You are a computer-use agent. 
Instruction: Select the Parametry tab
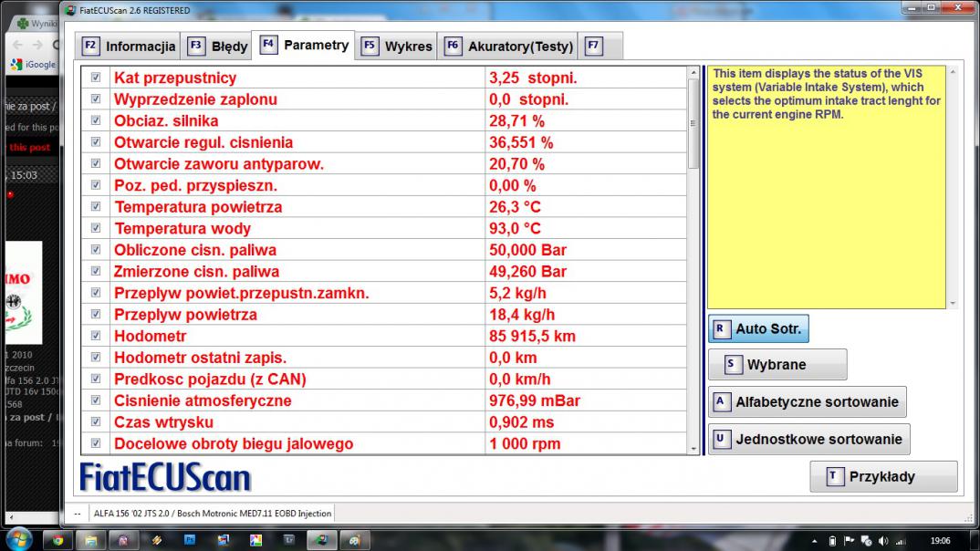click(303, 45)
